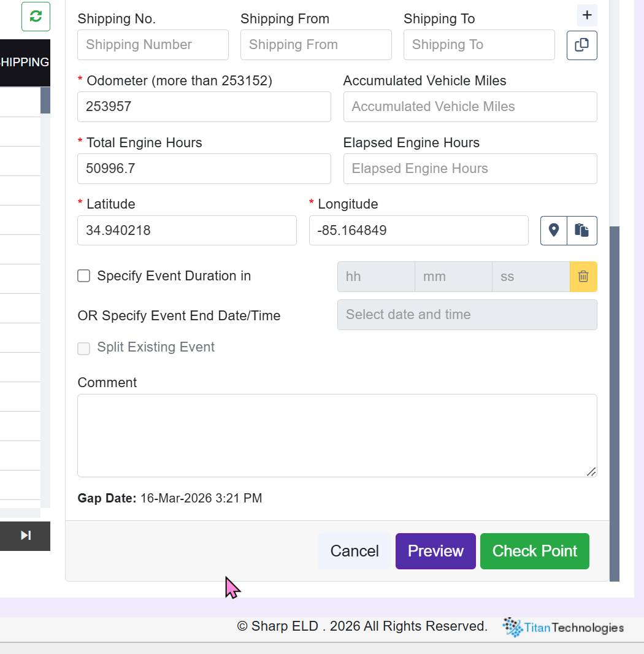
Task: Click the mm duration field
Action: 453,277
